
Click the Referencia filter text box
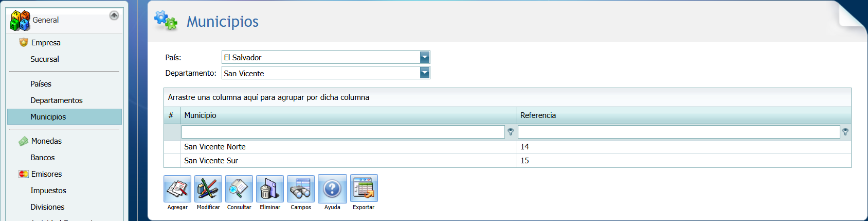point(679,132)
